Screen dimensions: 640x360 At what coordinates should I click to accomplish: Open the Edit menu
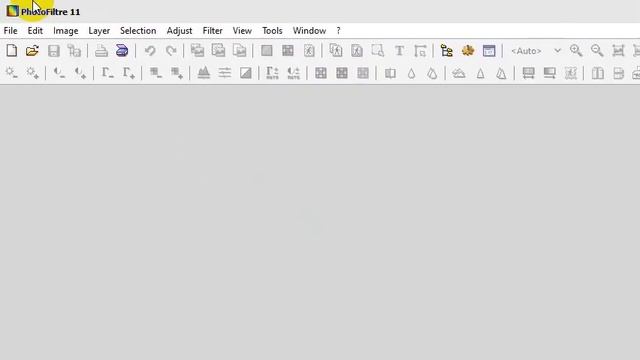(x=35, y=31)
